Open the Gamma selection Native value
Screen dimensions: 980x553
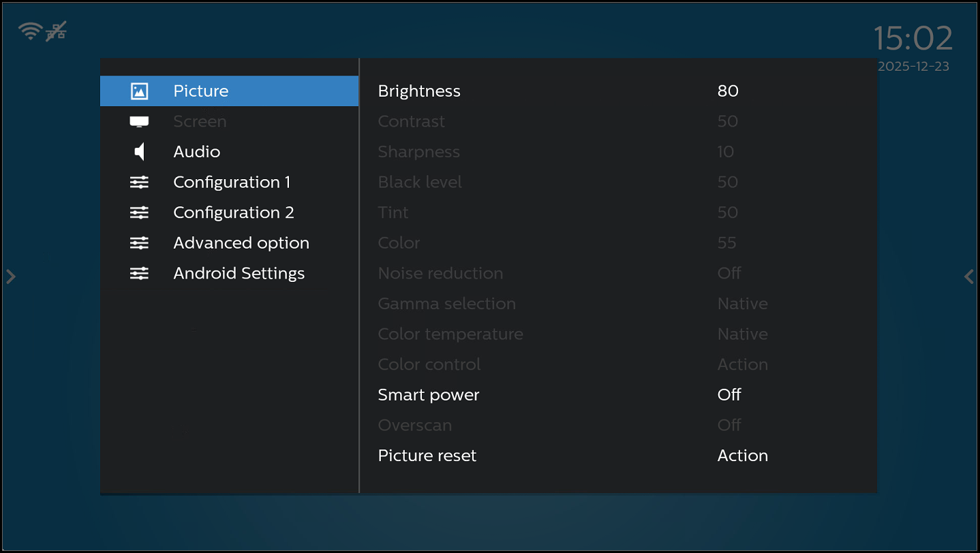742,304
